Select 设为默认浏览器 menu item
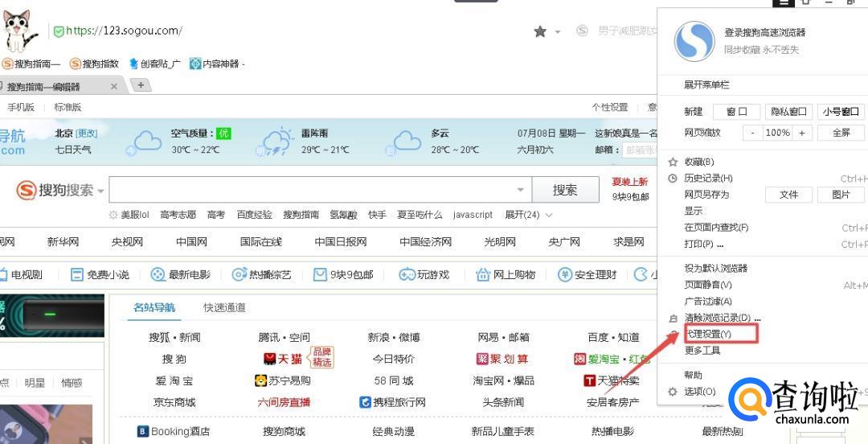 [716, 269]
